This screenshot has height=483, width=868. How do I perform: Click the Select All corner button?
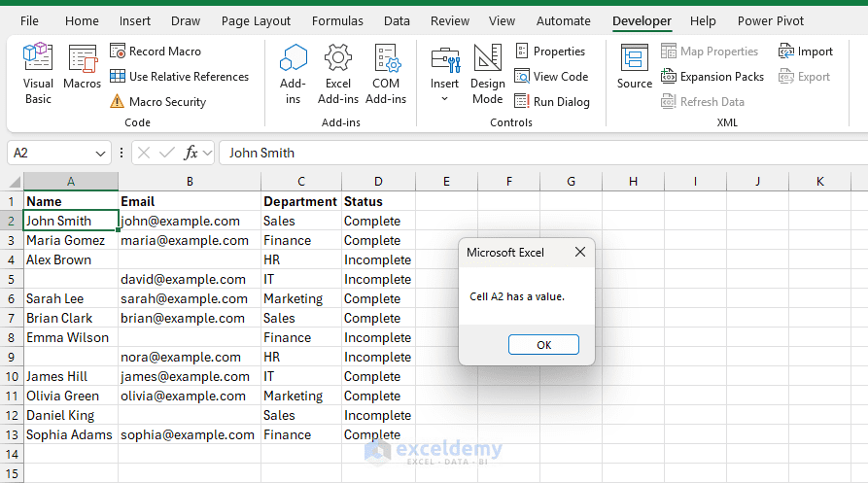(x=13, y=182)
